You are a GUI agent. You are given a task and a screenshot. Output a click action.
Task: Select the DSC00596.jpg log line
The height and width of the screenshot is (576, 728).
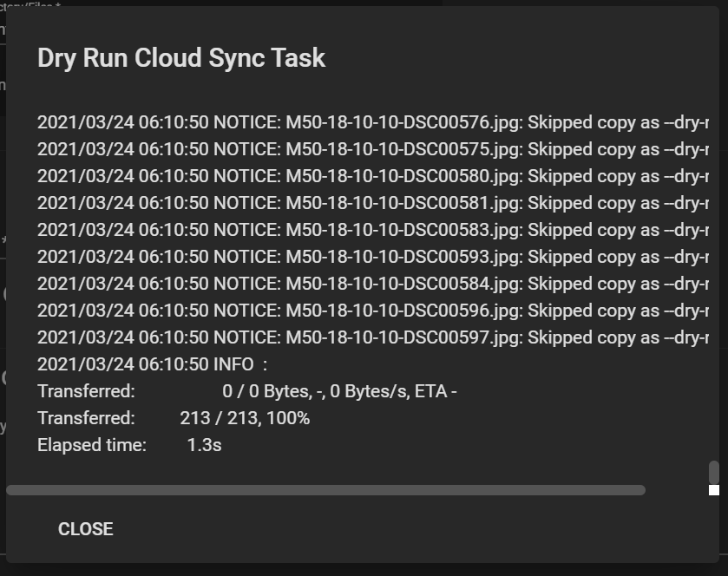pos(373,311)
